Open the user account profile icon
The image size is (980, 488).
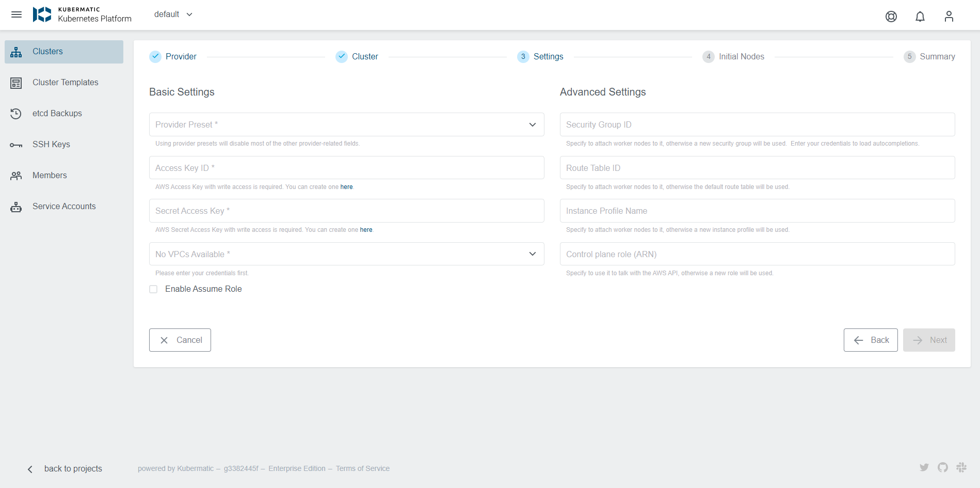(949, 17)
